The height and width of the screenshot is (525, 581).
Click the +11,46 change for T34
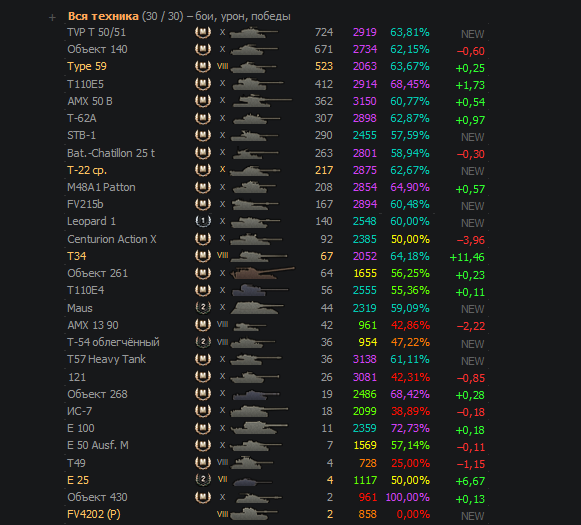tap(467, 257)
